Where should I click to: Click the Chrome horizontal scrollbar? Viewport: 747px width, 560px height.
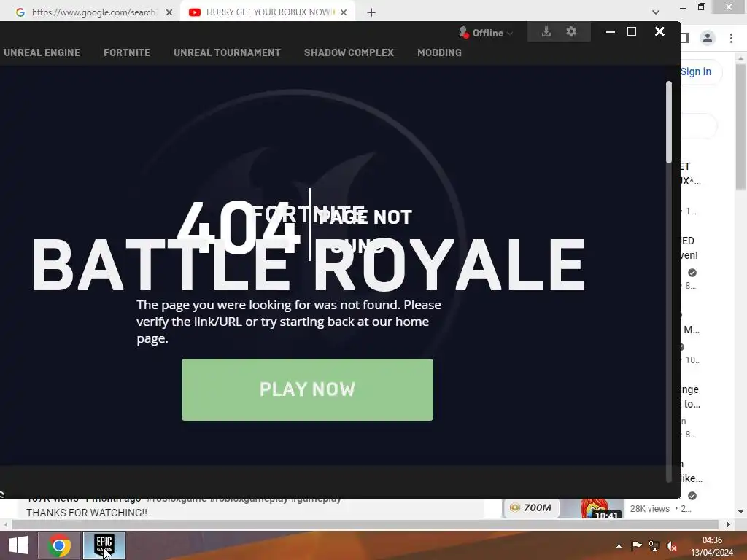pyautogui.click(x=365, y=524)
